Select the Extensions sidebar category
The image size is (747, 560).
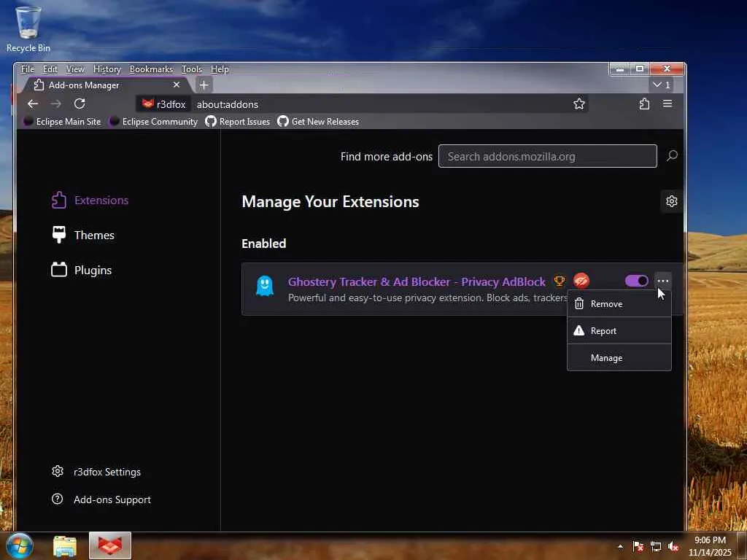pos(90,200)
